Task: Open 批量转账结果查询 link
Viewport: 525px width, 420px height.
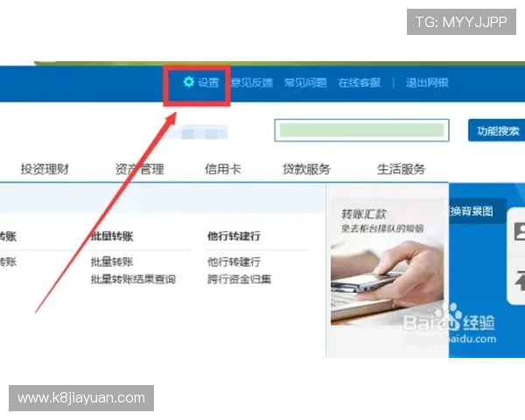Action: click(x=133, y=279)
